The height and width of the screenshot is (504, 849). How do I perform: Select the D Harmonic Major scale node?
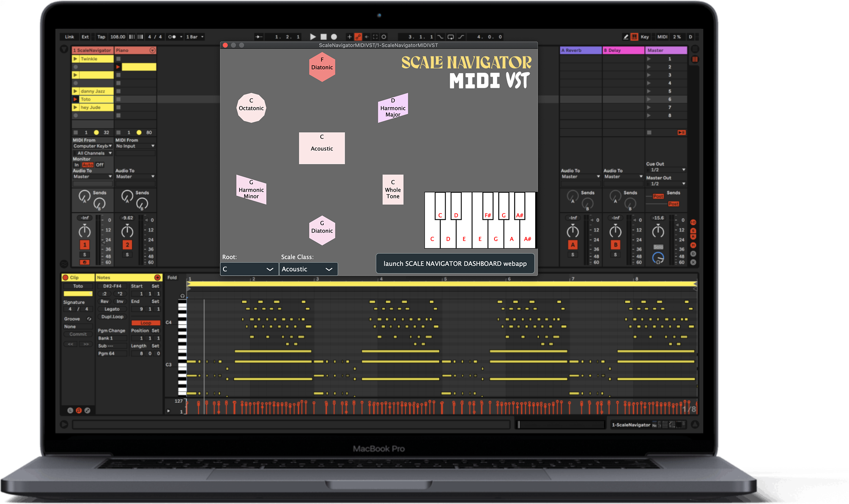point(393,108)
